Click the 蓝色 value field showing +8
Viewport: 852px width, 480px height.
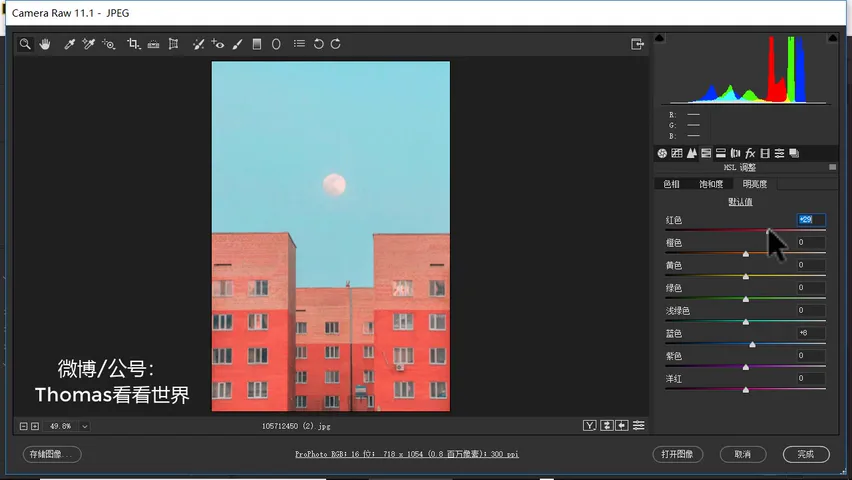(811, 333)
